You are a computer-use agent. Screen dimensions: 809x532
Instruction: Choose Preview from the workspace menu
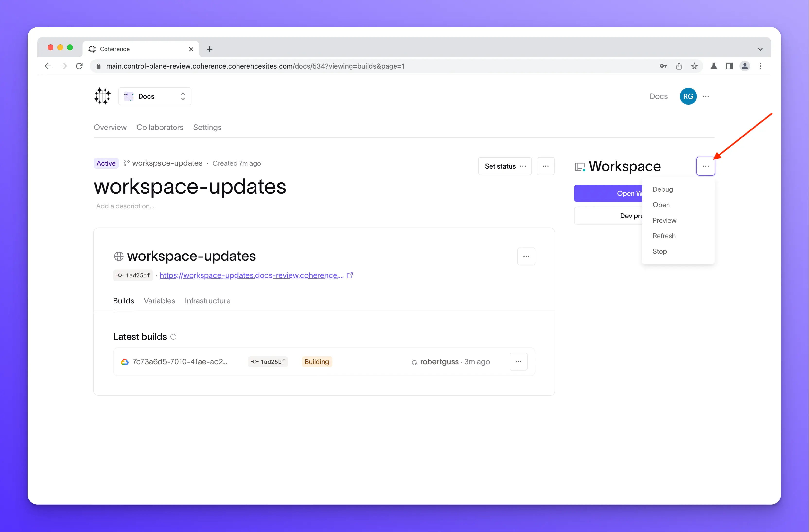[664, 221]
